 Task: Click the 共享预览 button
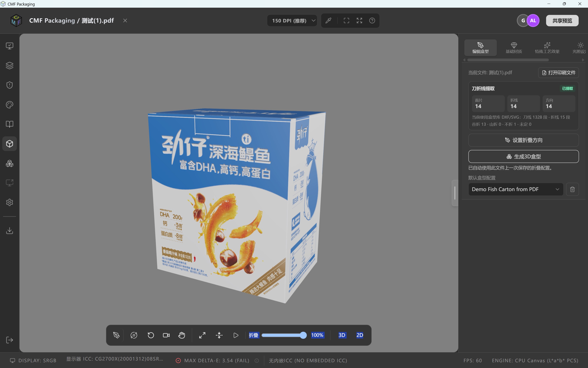[562, 21]
